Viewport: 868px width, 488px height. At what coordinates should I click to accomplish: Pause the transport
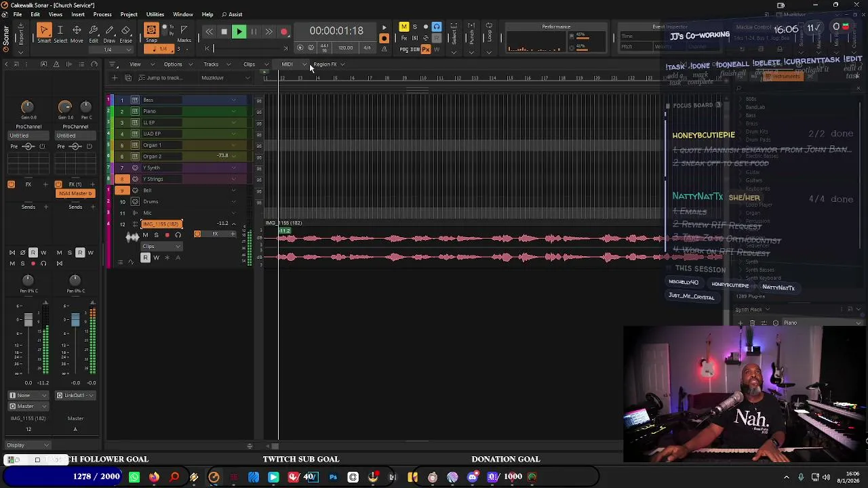point(254,32)
